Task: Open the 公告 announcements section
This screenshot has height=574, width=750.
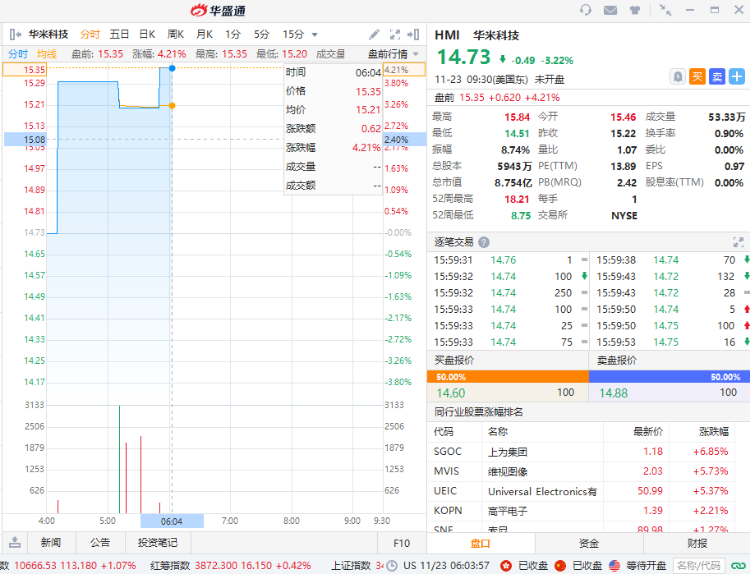Action: pyautogui.click(x=100, y=543)
